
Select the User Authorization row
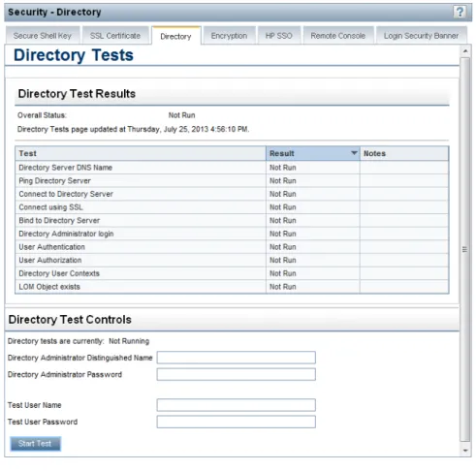point(232,260)
